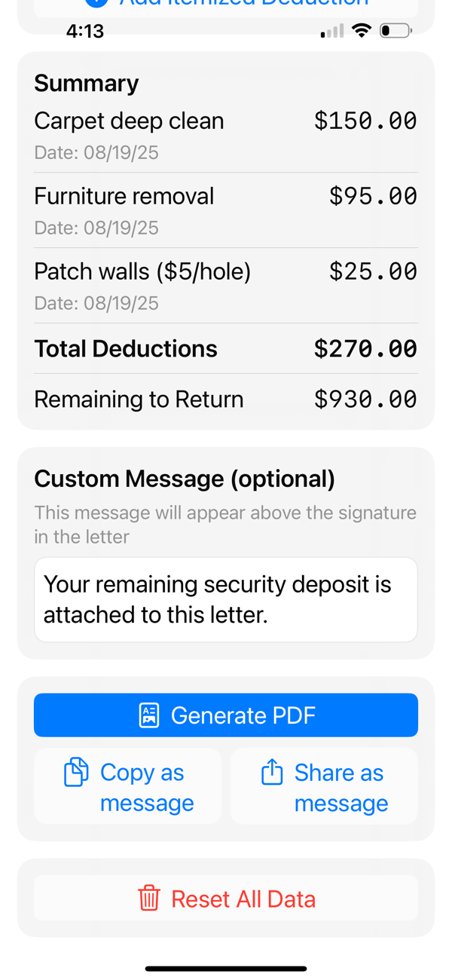Image resolution: width=452 pixels, height=980 pixels.
Task: Select Copy as message
Action: pos(128,786)
